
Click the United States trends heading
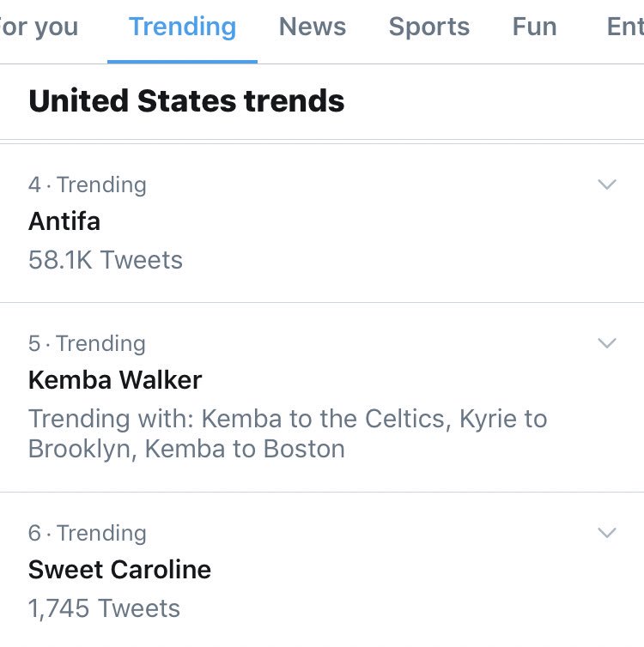coord(186,101)
